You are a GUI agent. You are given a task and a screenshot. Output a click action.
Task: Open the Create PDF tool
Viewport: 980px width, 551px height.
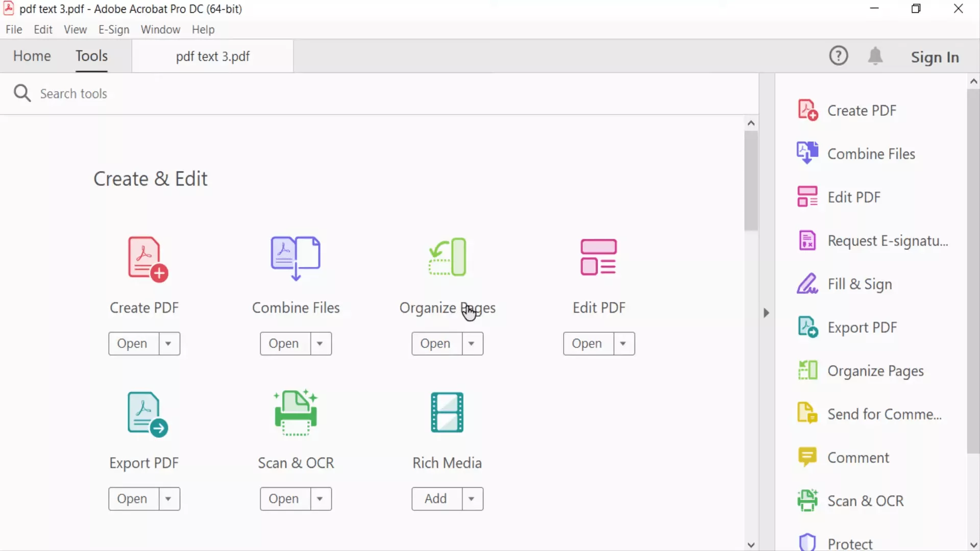coord(132,343)
